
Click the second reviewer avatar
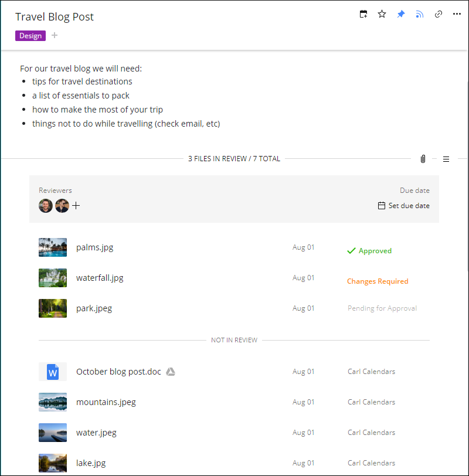(x=62, y=206)
